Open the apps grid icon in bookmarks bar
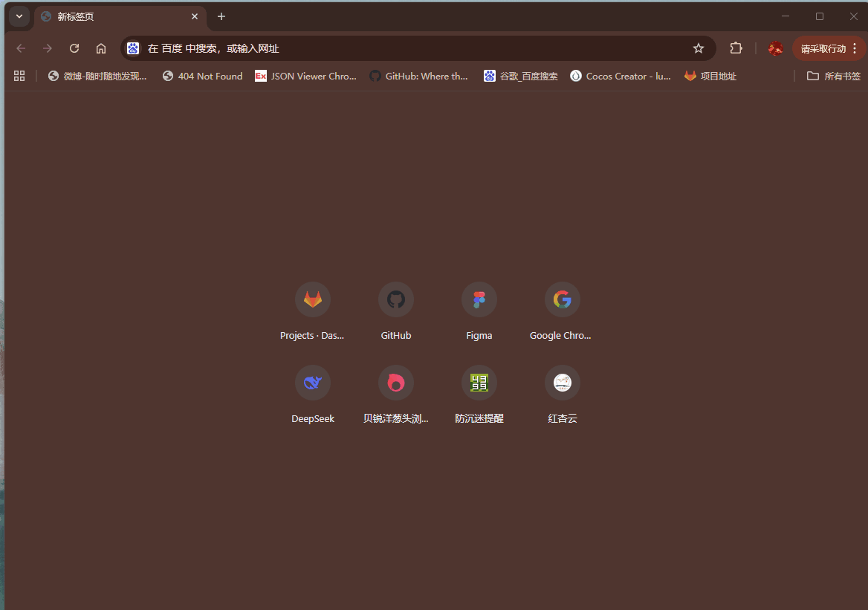Viewport: 868px width, 610px height. [19, 76]
